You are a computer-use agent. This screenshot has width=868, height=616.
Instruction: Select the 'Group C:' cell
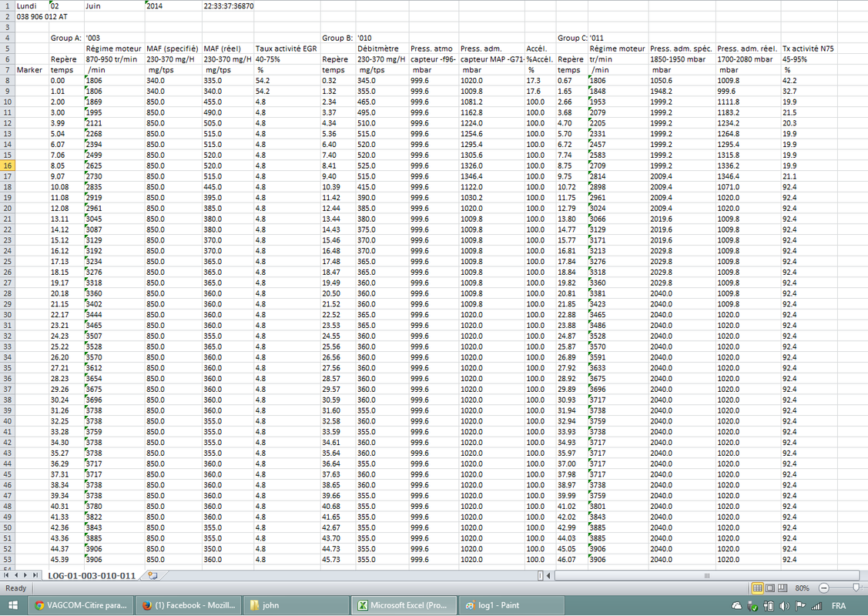coord(572,38)
